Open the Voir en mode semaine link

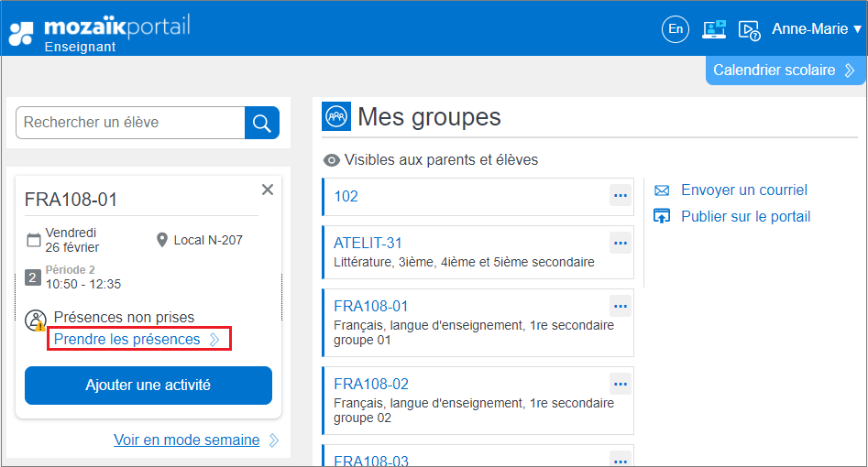tap(187, 440)
